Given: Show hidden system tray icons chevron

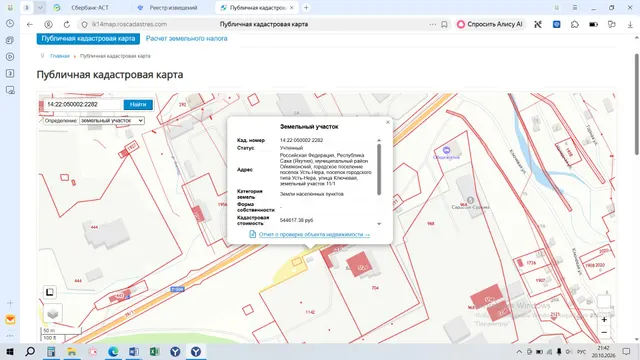Looking at the screenshot, I should click(519, 352).
